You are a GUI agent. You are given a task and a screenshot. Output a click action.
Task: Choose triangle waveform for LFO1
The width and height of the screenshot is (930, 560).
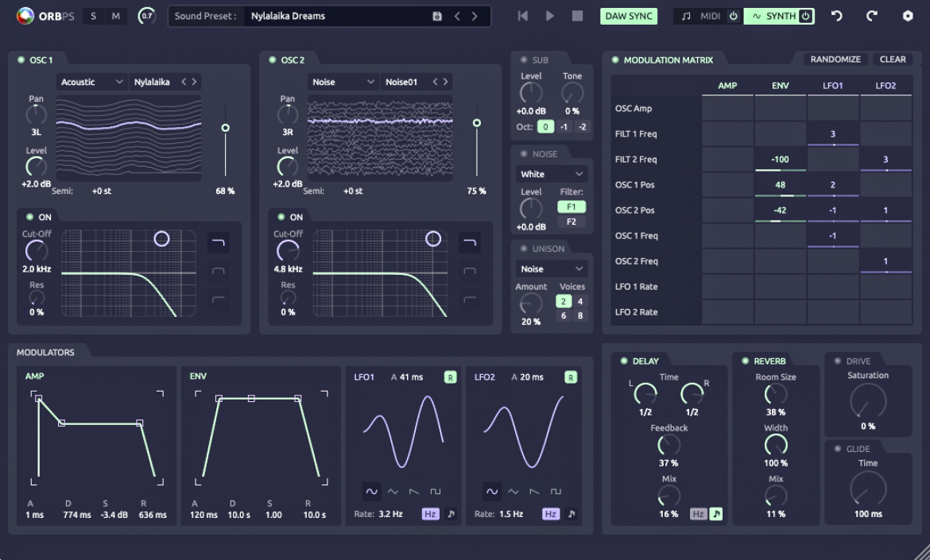click(393, 491)
